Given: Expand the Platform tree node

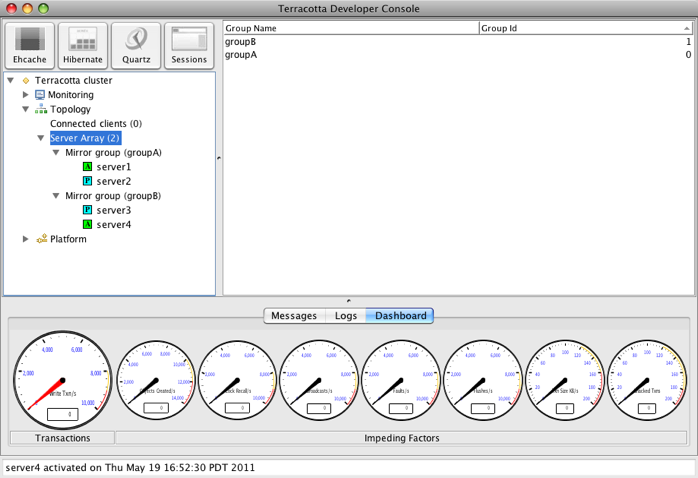Looking at the screenshot, I should coord(26,239).
